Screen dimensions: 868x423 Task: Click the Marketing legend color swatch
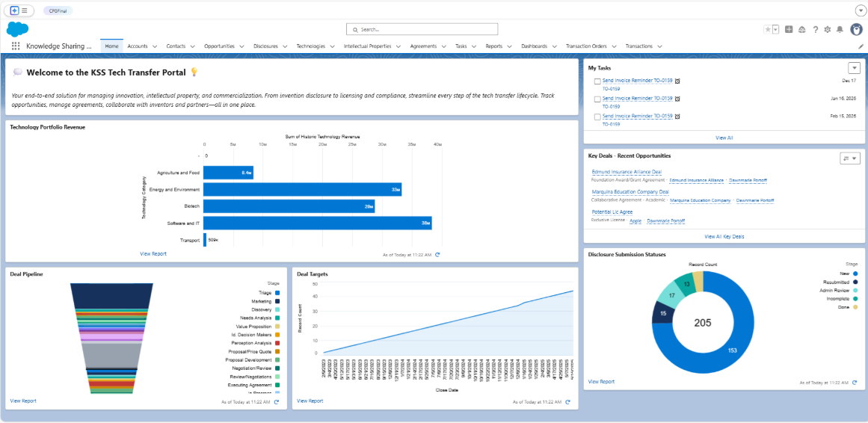point(277,301)
